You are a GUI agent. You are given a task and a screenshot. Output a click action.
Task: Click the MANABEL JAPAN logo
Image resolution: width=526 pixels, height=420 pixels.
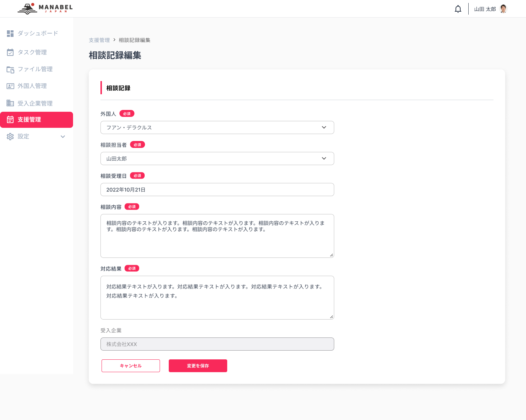[x=45, y=8]
